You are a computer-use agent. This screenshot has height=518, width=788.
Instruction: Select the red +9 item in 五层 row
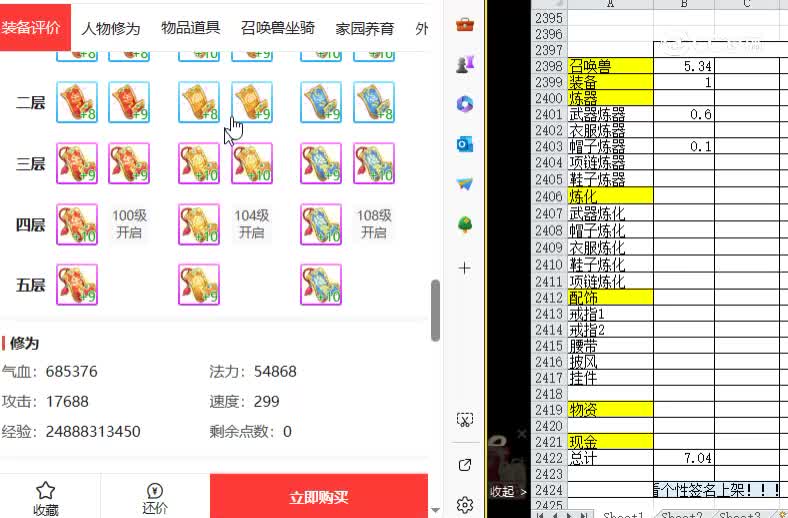(x=77, y=285)
